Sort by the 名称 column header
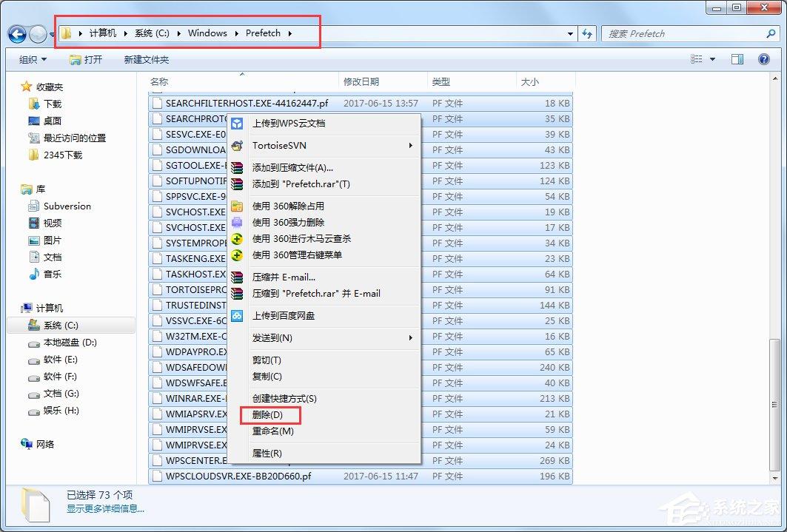 (x=244, y=81)
